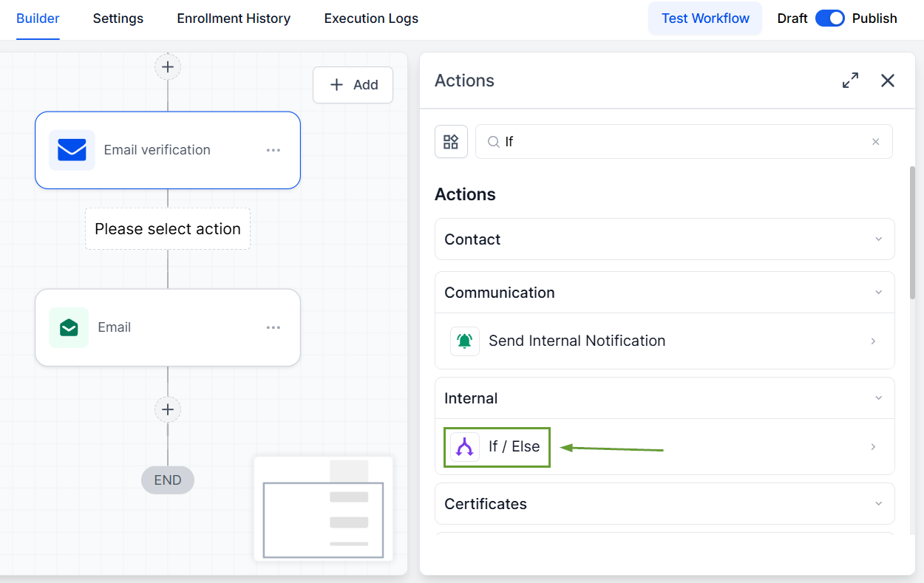Close the Actions panel
The width and height of the screenshot is (924, 583).
coord(888,81)
